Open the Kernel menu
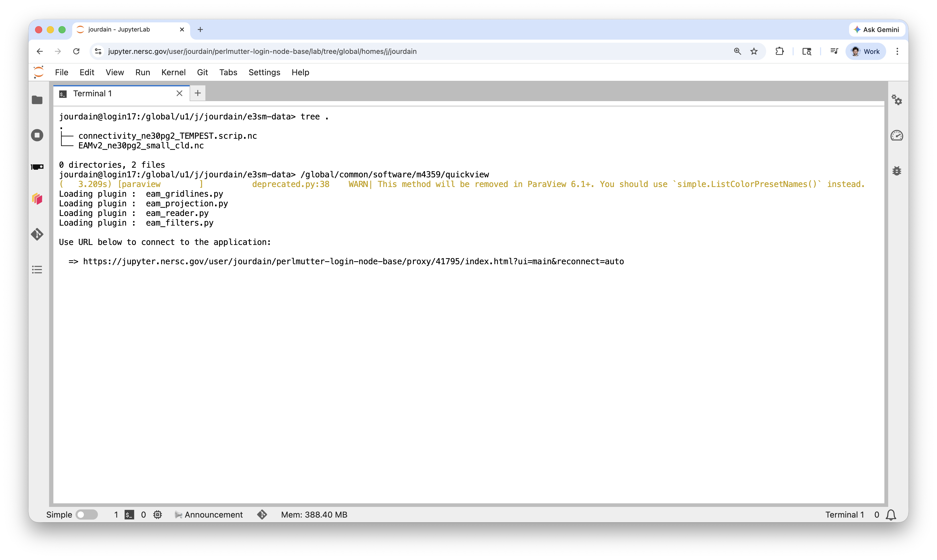This screenshot has height=560, width=937. pyautogui.click(x=173, y=72)
